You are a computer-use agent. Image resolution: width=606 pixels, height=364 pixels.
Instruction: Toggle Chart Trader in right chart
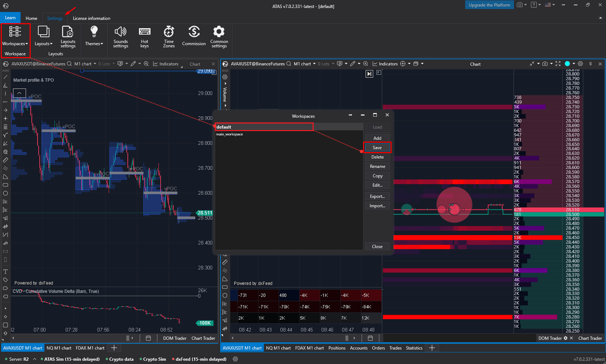590,338
